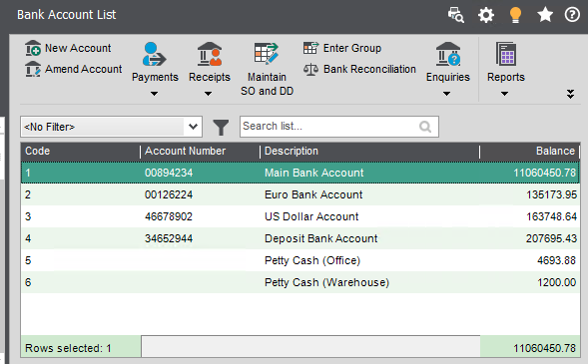Click the Bank Reconciliation scales icon
This screenshot has width=588, height=364.
[310, 69]
